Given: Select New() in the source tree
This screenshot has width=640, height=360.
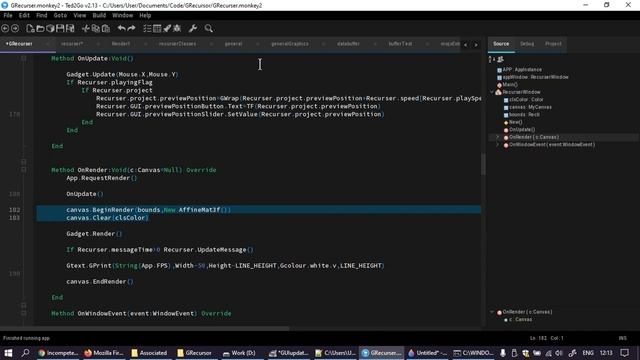Looking at the screenshot, I should point(516,122).
